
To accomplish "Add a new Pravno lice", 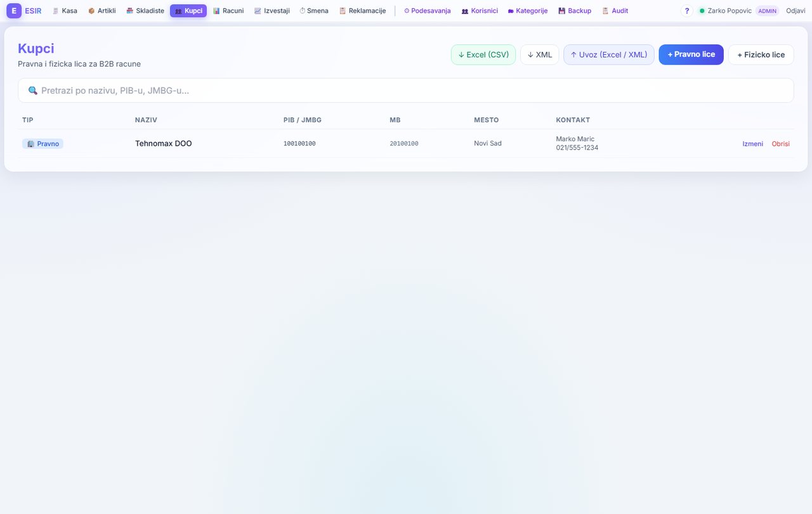I will click(691, 55).
